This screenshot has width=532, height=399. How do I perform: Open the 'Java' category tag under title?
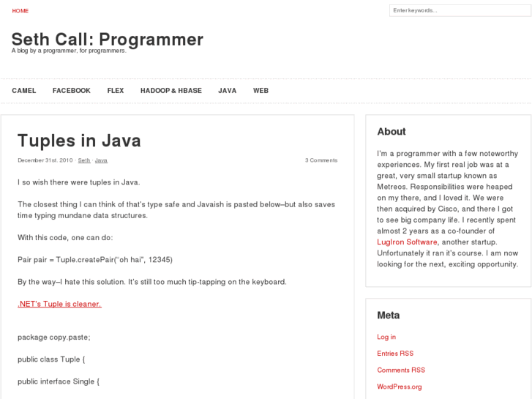pyautogui.click(x=101, y=160)
